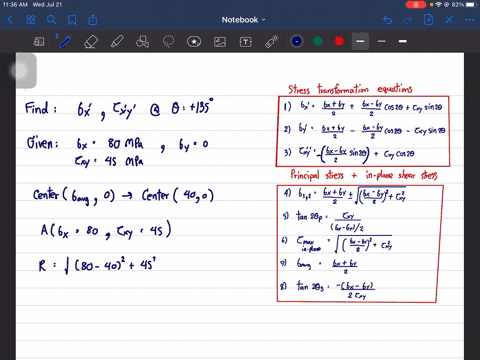Tap the 11:36 AM clock

coord(15,5)
